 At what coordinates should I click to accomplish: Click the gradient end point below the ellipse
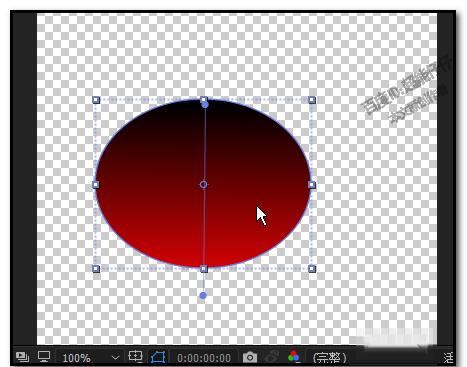pos(203,295)
